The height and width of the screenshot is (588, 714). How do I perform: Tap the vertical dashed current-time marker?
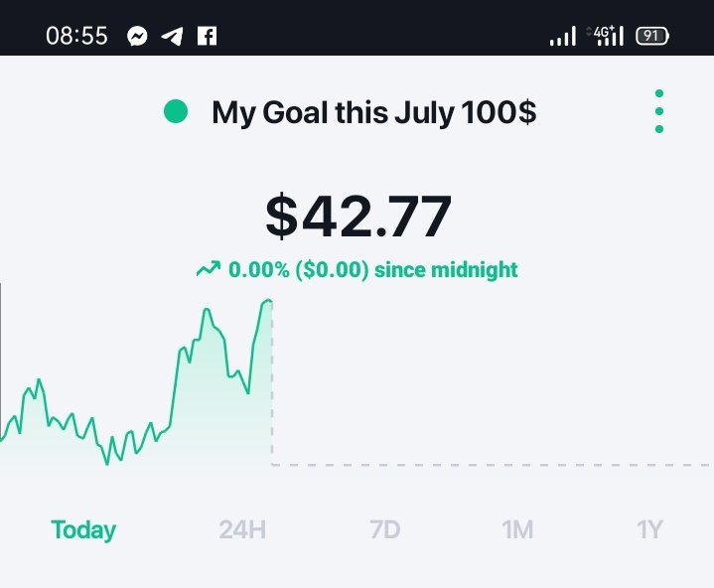tap(272, 382)
